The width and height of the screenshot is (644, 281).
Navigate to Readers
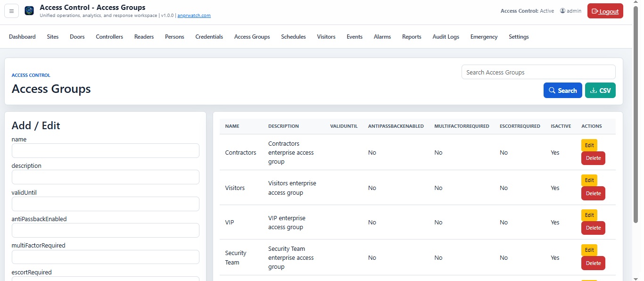click(144, 37)
